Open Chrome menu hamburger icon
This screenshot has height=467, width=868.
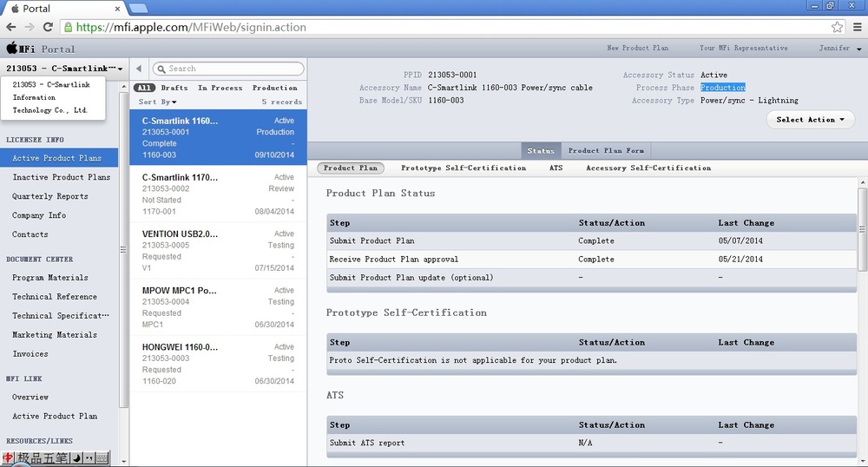pos(857,27)
